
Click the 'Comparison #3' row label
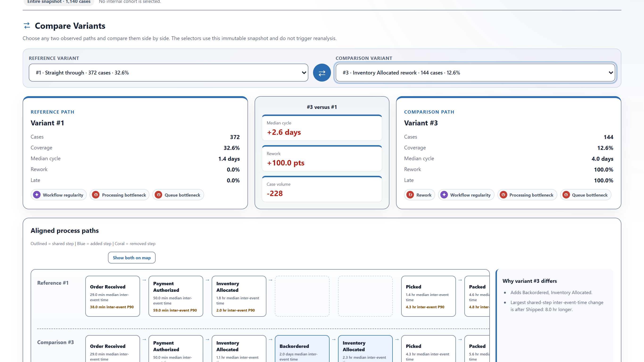pyautogui.click(x=55, y=342)
